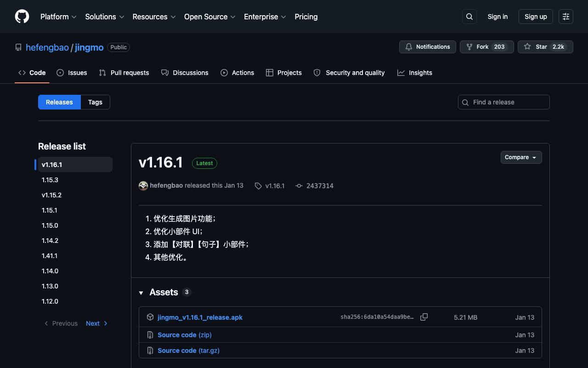Switch to the Tags view
The height and width of the screenshot is (368, 588).
pyautogui.click(x=95, y=102)
